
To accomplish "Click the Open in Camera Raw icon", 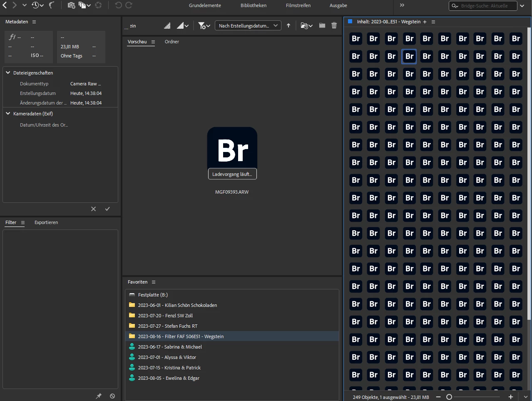I will pos(99,5).
